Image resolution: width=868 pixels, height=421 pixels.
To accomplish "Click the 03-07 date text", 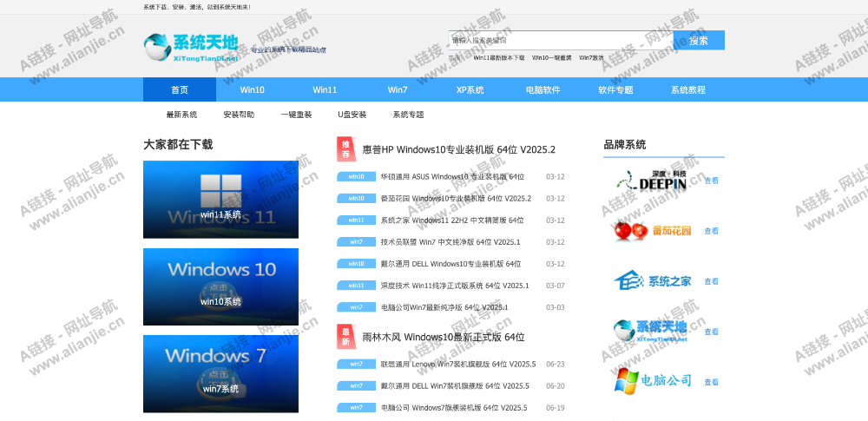I will pos(556,286).
